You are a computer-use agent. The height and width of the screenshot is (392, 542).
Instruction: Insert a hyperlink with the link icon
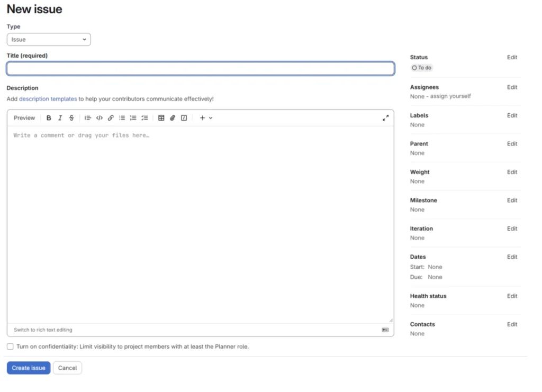111,118
